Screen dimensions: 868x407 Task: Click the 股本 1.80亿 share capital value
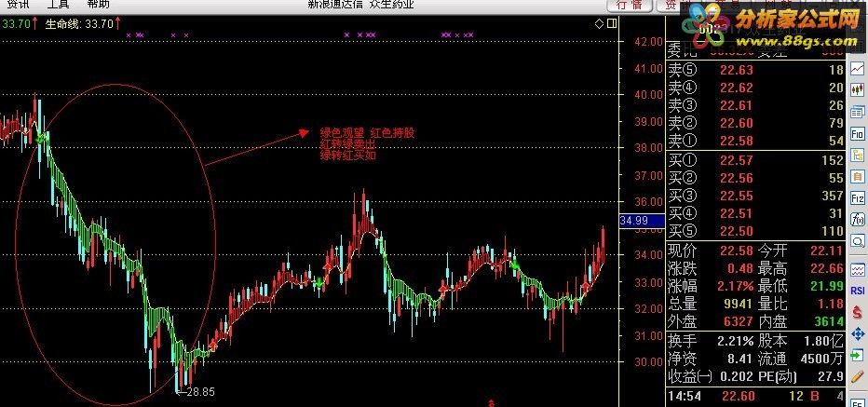pyautogui.click(x=821, y=341)
